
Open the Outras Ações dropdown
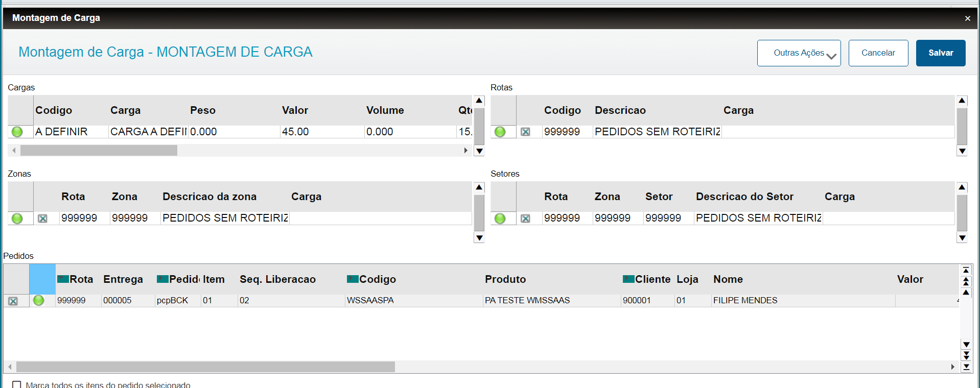799,53
